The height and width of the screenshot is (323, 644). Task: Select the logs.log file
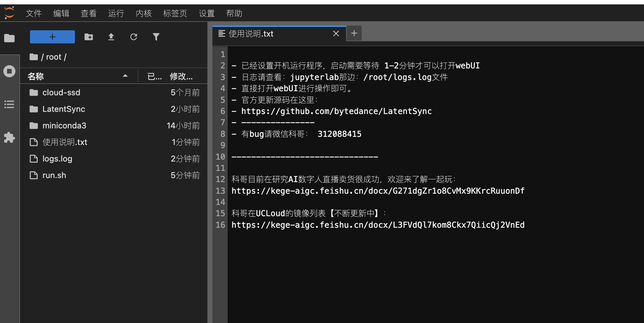pos(114,159)
